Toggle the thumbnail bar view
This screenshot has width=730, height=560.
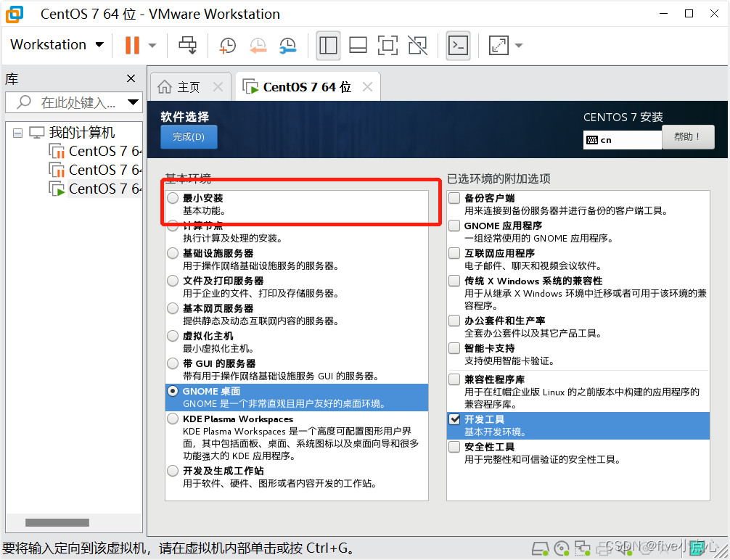358,45
